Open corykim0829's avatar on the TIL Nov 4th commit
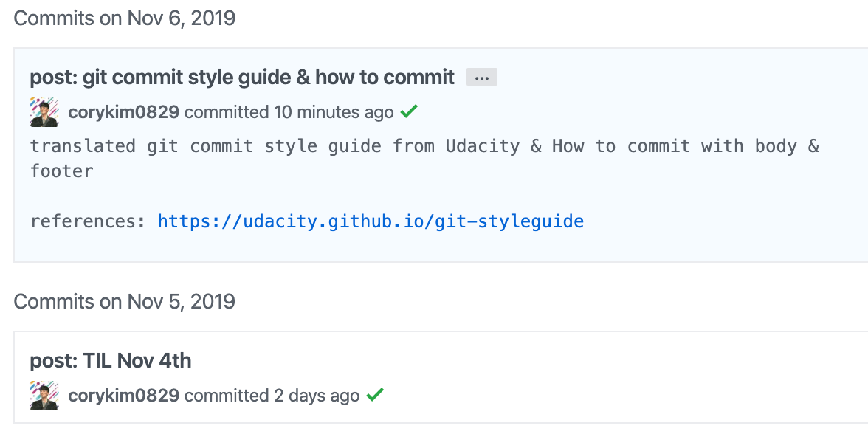This screenshot has height=437, width=868. 44,395
